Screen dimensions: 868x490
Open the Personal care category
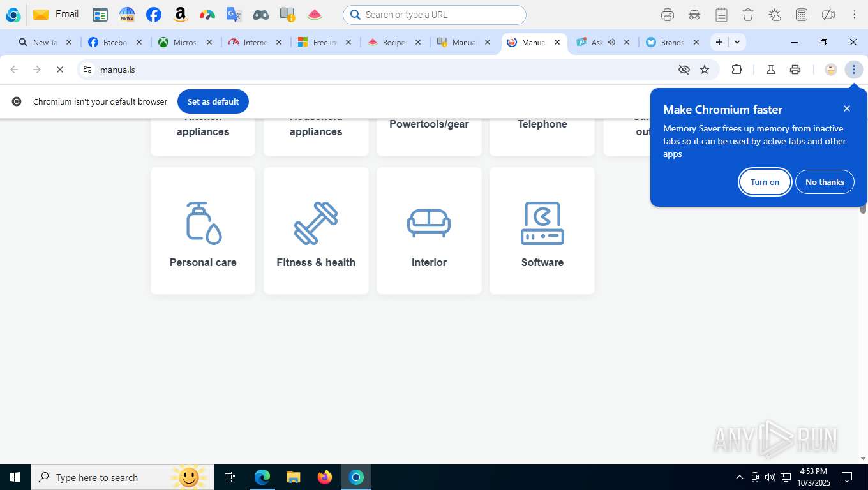(x=203, y=231)
